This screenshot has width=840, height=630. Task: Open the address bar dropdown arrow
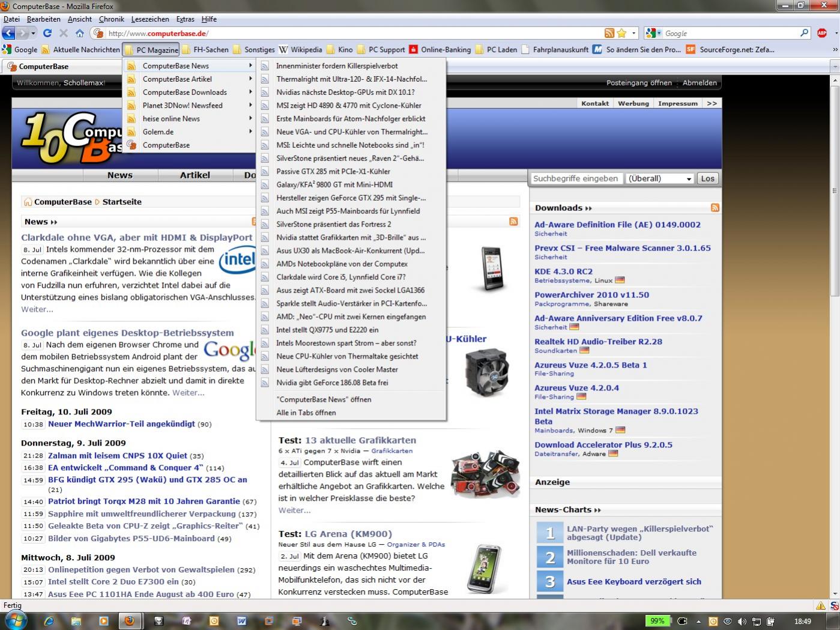[x=633, y=33]
